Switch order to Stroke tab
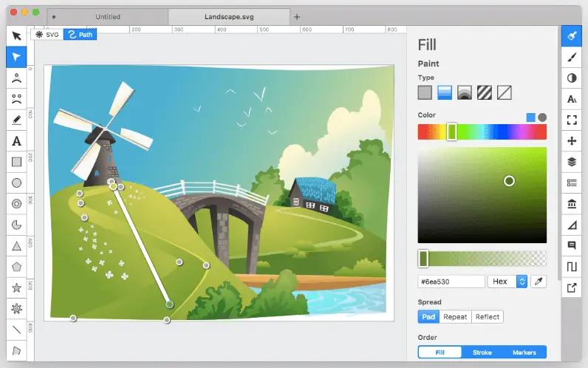 click(x=482, y=352)
